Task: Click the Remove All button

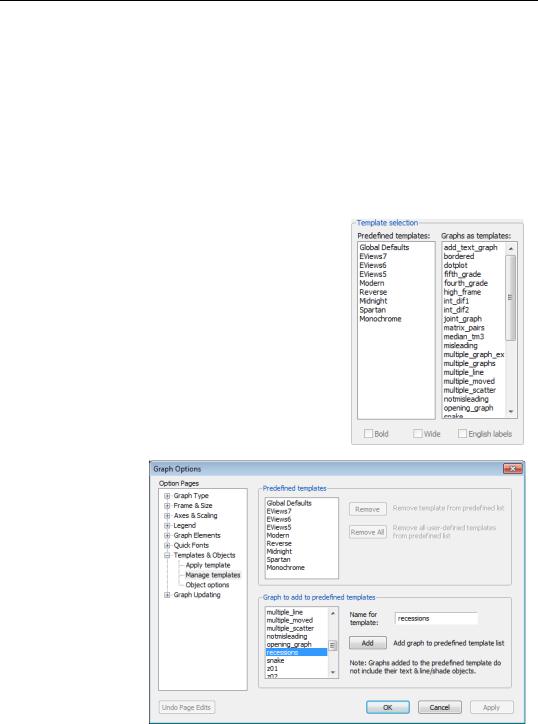Action: pyautogui.click(x=368, y=532)
